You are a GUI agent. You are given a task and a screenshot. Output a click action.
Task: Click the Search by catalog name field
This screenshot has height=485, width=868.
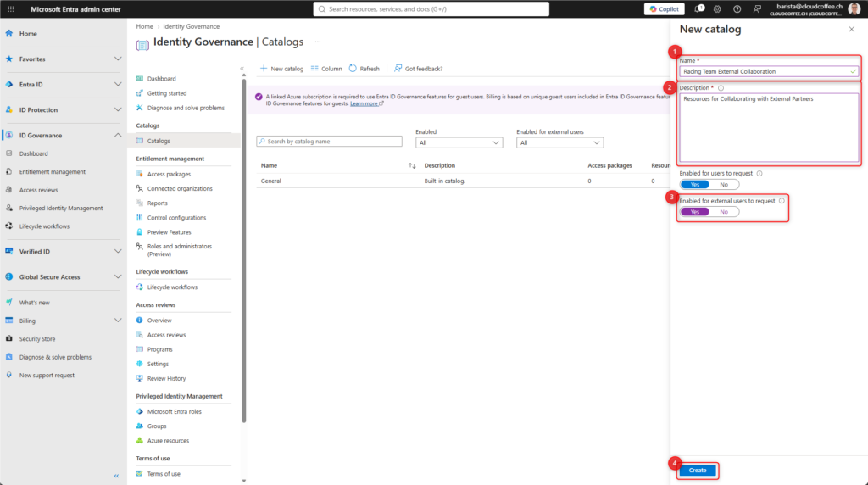[330, 142]
